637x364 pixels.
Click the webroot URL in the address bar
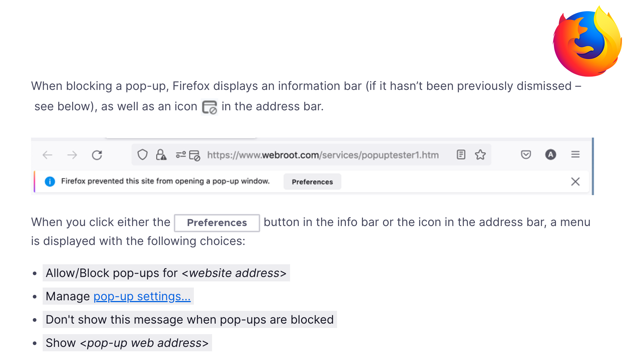323,155
